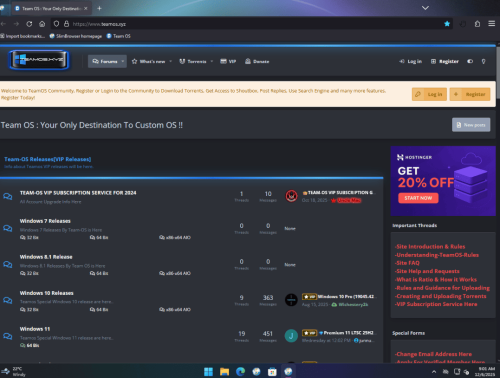Image resolution: width=500 pixels, height=378 pixels.
Task: Click the blue bookmark star in address bar
Action: click(x=447, y=24)
